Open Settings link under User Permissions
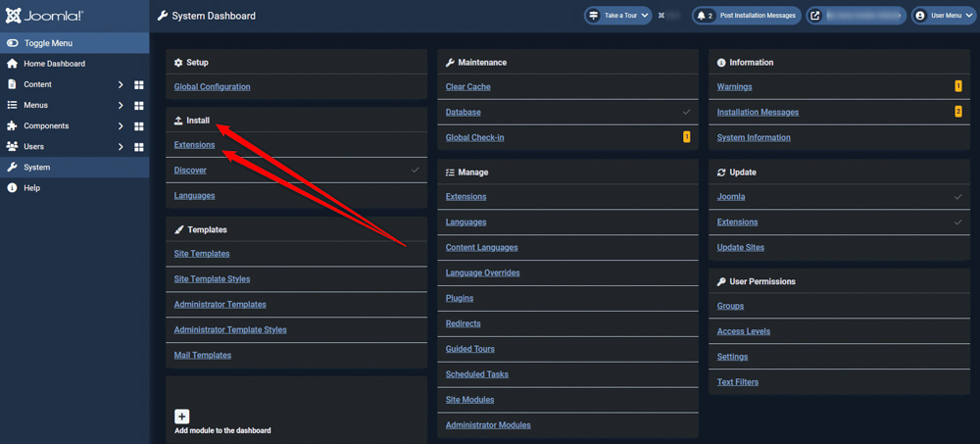The width and height of the screenshot is (980, 444). click(x=732, y=357)
